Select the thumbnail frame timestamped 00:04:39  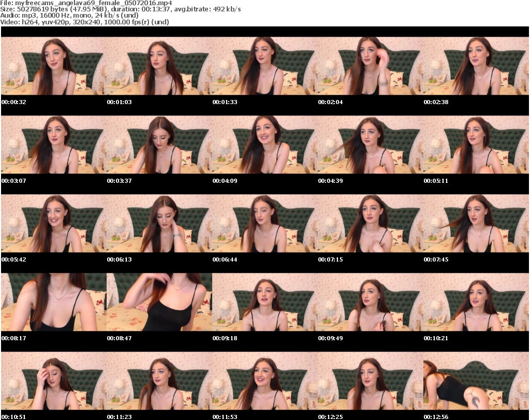point(371,144)
